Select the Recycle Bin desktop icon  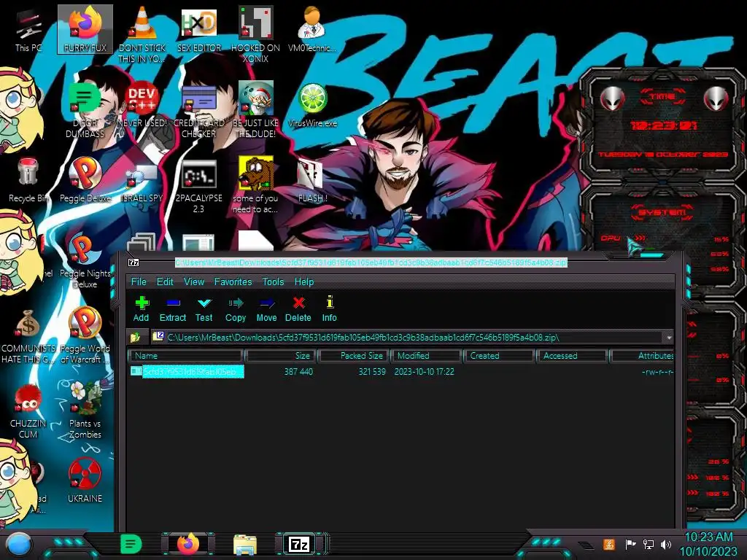[x=28, y=180]
